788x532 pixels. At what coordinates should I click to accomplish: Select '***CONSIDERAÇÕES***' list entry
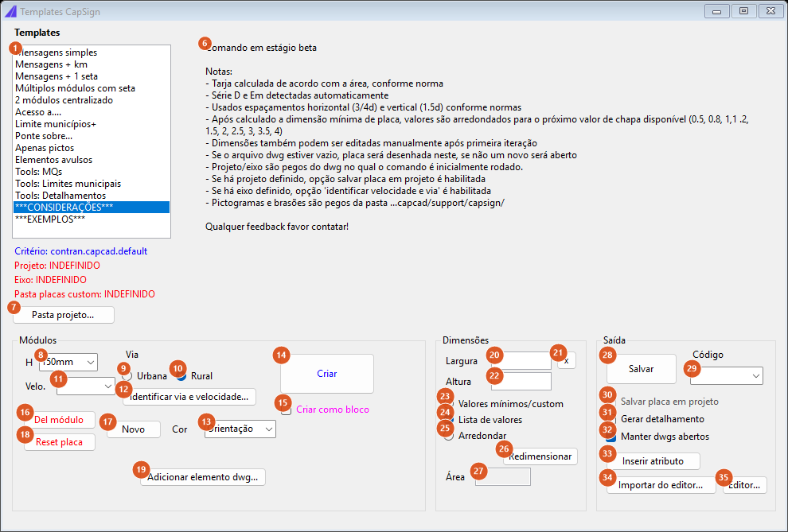(92, 208)
